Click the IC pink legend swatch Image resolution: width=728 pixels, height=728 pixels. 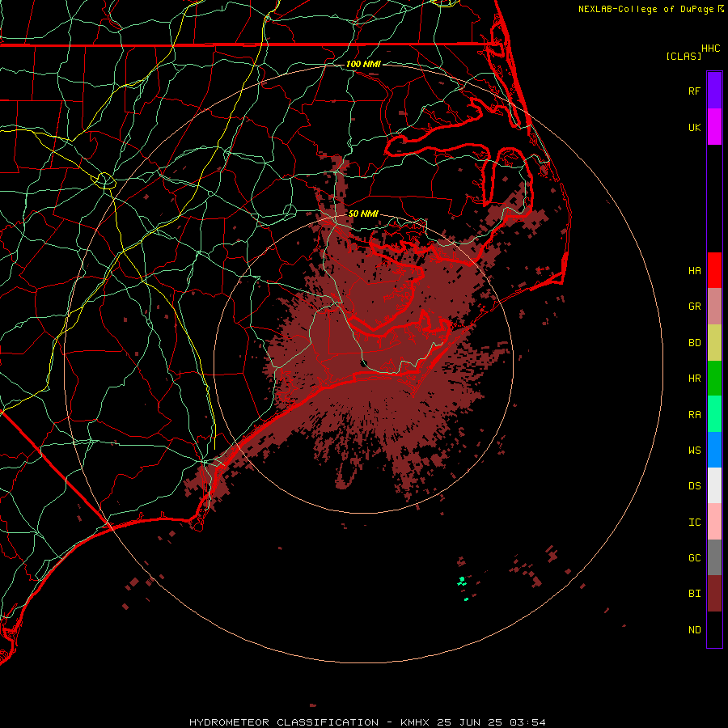(x=714, y=522)
